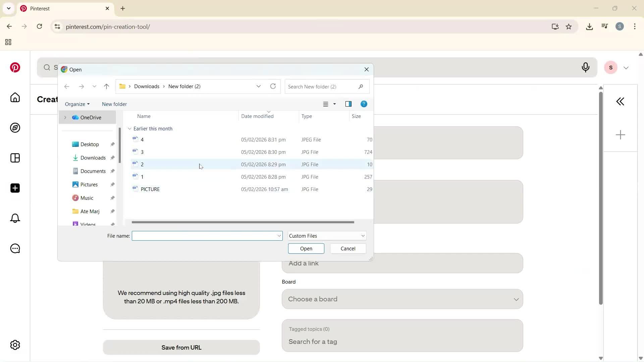
Task: Select the file named PICTURE
Action: tap(150, 189)
